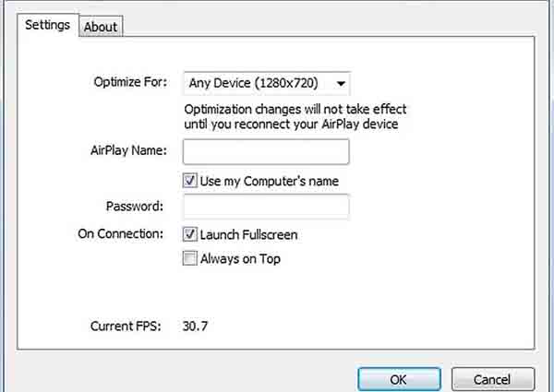554x392 pixels.
Task: Click the Use my Computer's name label
Action: click(269, 179)
